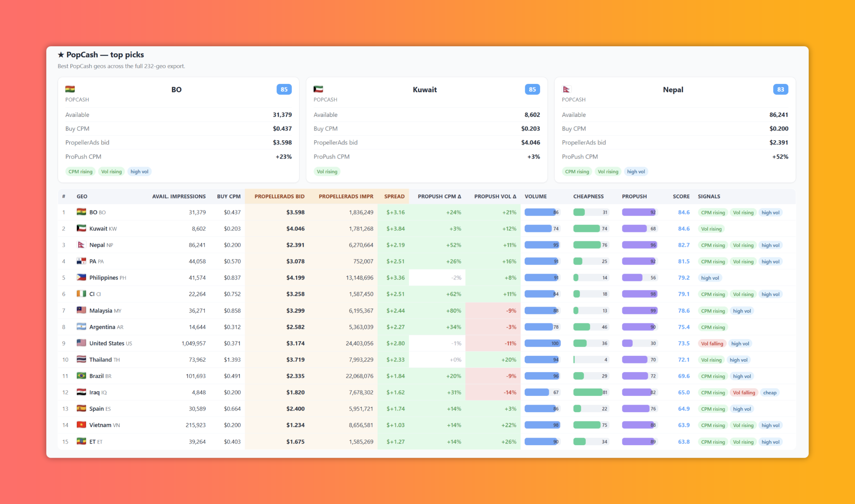Sort by the AVAIL. IMPRESSIONS column header
This screenshot has width=855, height=504.
179,197
